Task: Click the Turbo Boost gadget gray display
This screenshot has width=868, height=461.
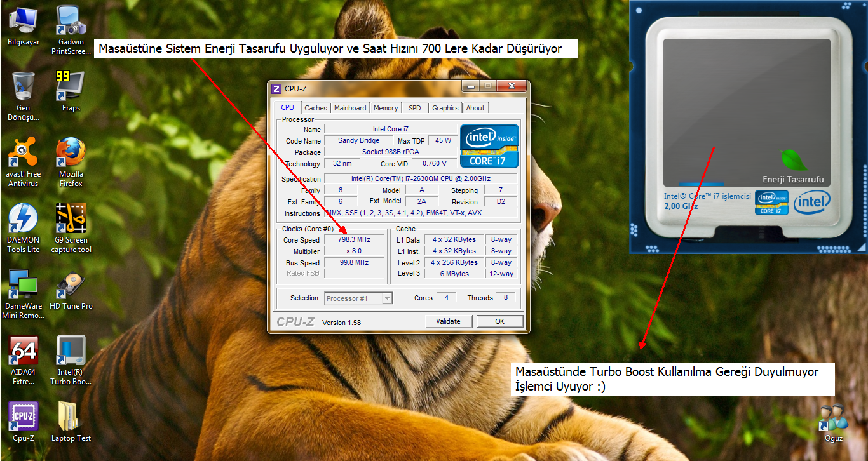Action: coord(747,112)
